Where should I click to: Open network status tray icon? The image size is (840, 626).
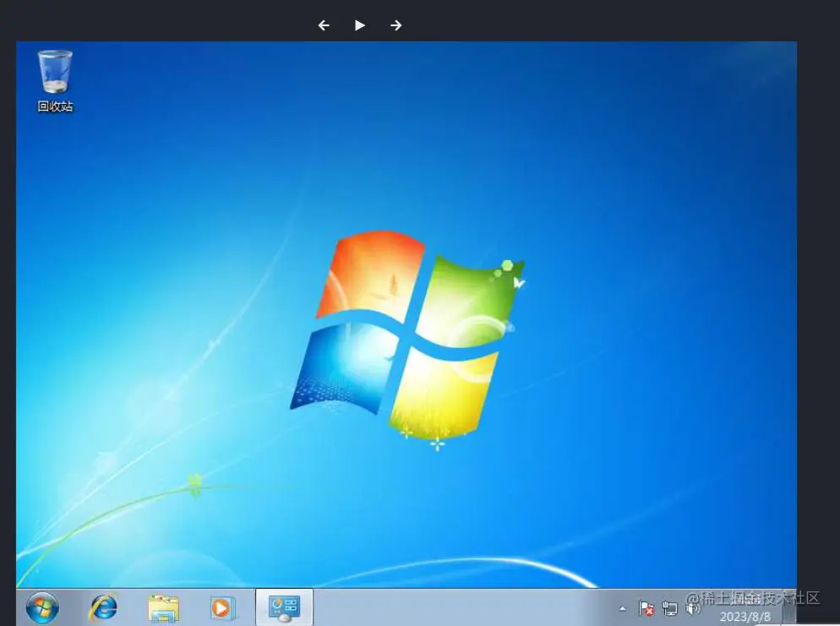click(x=669, y=608)
